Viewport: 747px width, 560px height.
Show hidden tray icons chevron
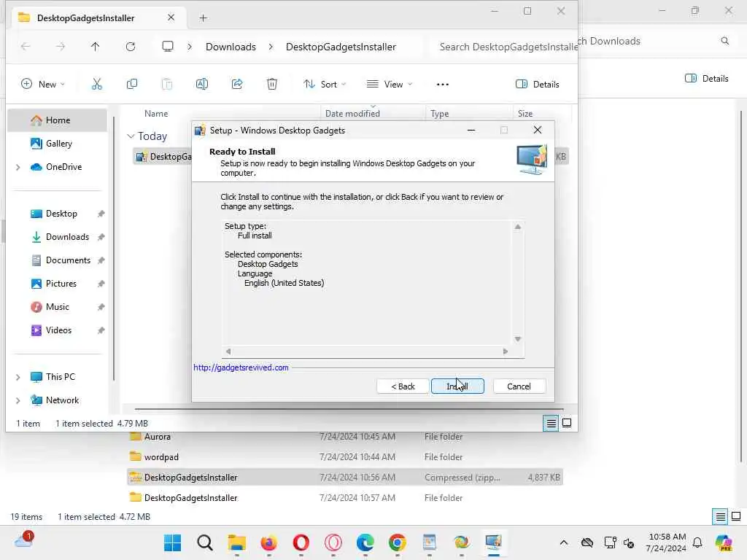[564, 542]
